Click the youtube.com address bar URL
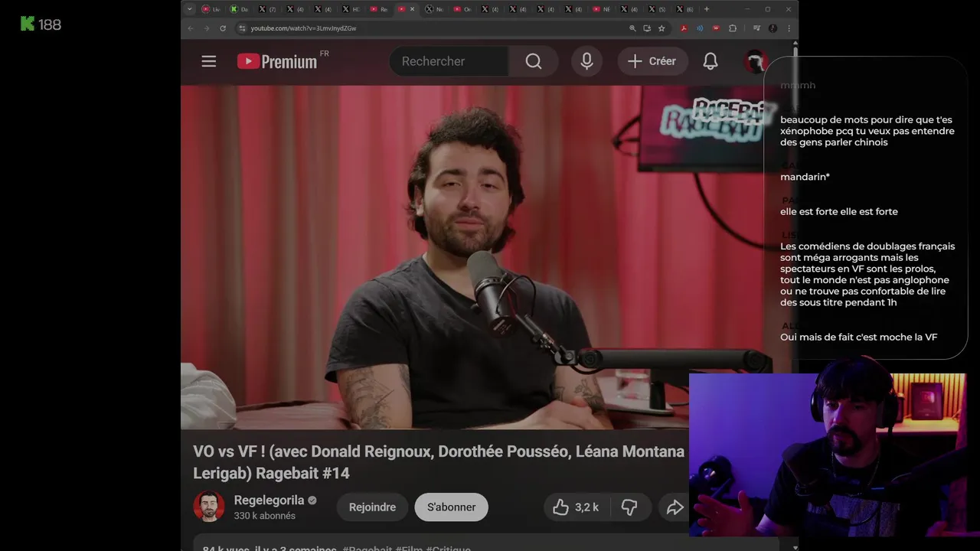Screen dimensions: 980x551 [303, 28]
